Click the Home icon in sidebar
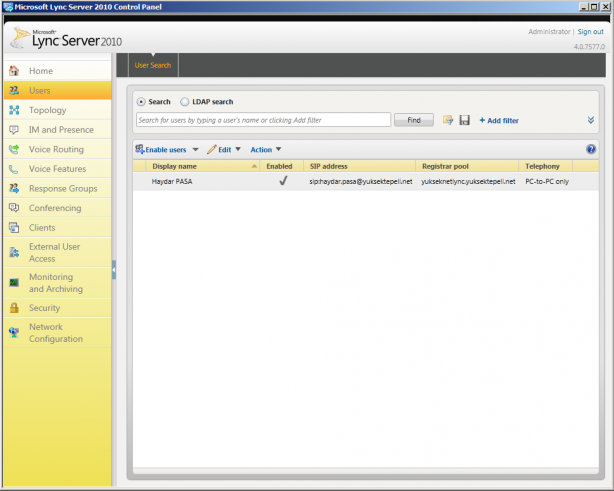Viewport: 614px width, 491px height. [14, 71]
